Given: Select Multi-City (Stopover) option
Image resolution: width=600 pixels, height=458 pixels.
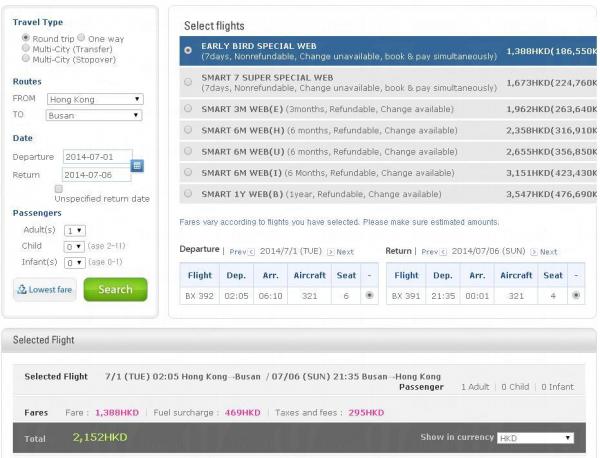Looking at the screenshot, I should click(25, 60).
